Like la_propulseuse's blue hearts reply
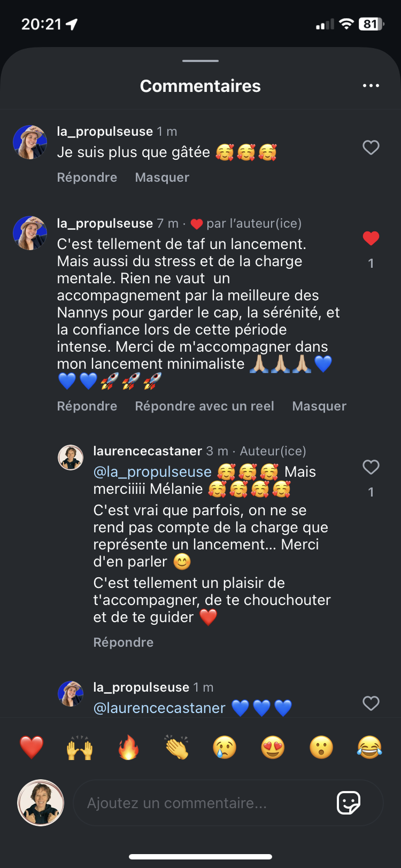Screen dimensions: 401x868 coord(371,703)
